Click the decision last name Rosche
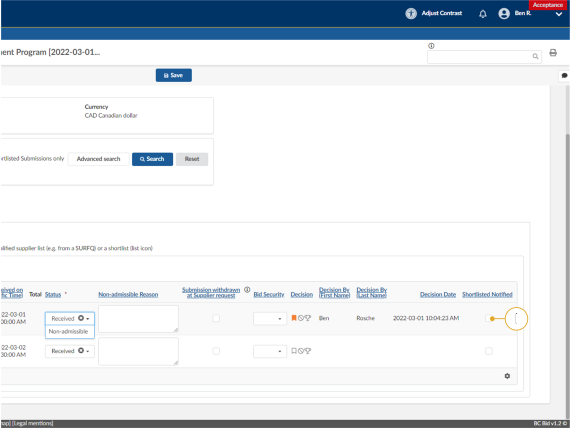 pos(365,318)
